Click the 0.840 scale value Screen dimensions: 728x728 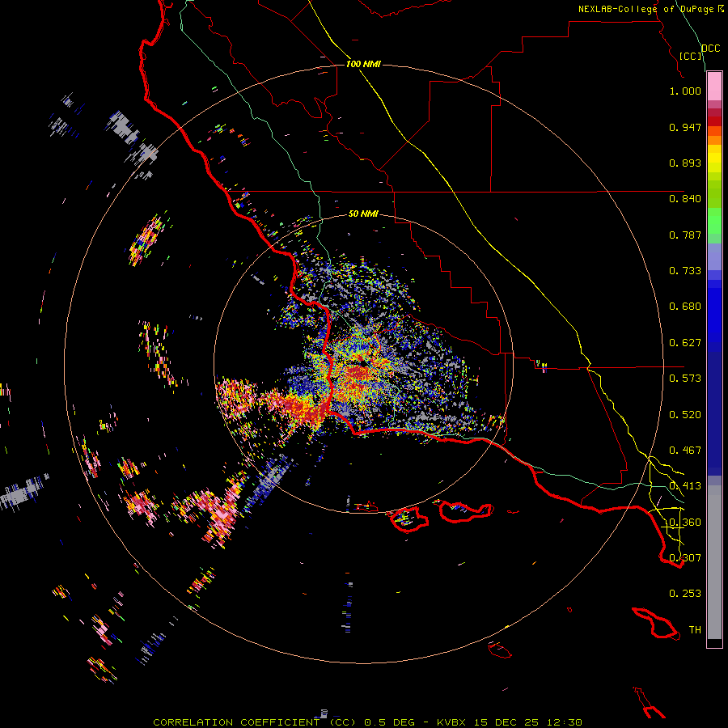[x=685, y=199]
